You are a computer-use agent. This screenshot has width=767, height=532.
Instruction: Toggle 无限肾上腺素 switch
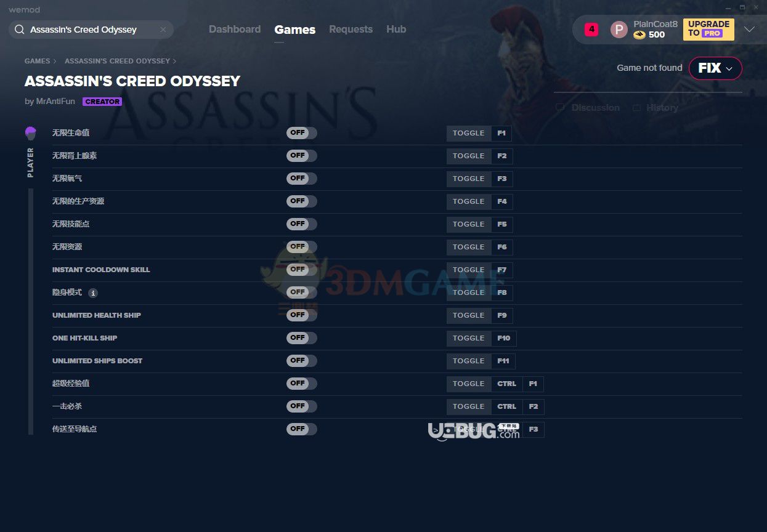coord(301,156)
